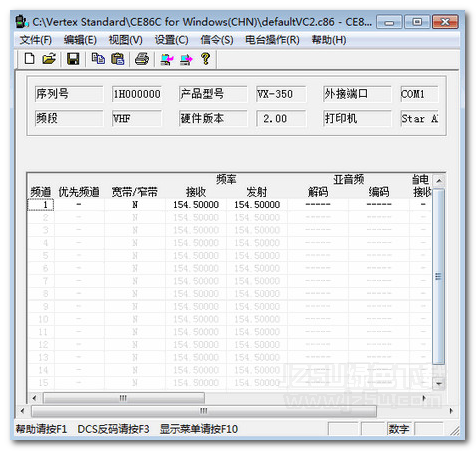Click the New file toolbar icon
Image resolution: width=476 pixels, height=451 pixels.
pos(29,59)
